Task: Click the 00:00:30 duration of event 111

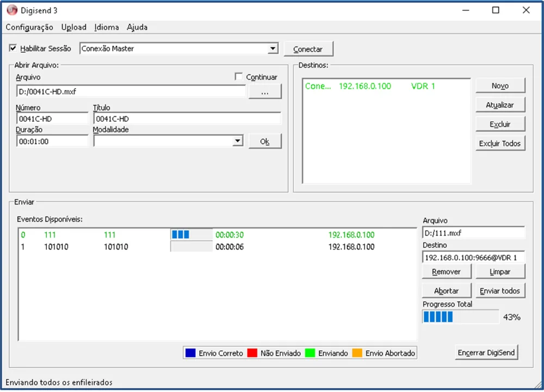Action: point(230,235)
